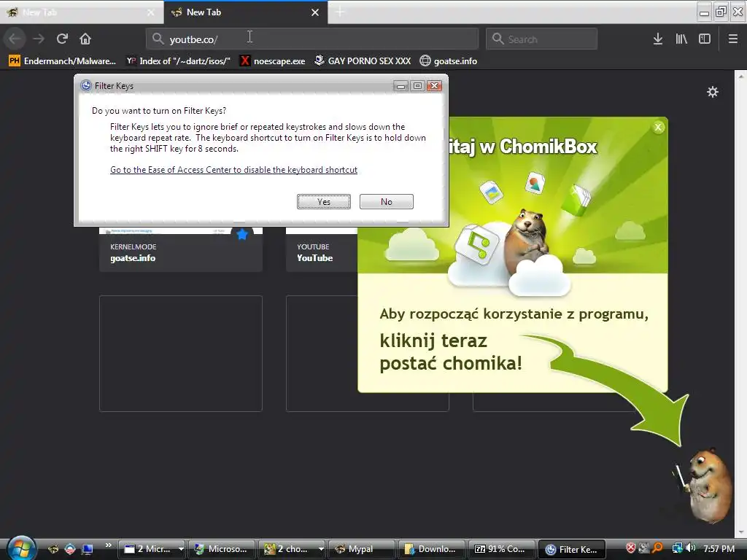Click the Show Desktop quick launch icon
Screen dimensions: 747x560
pyautogui.click(x=87, y=549)
